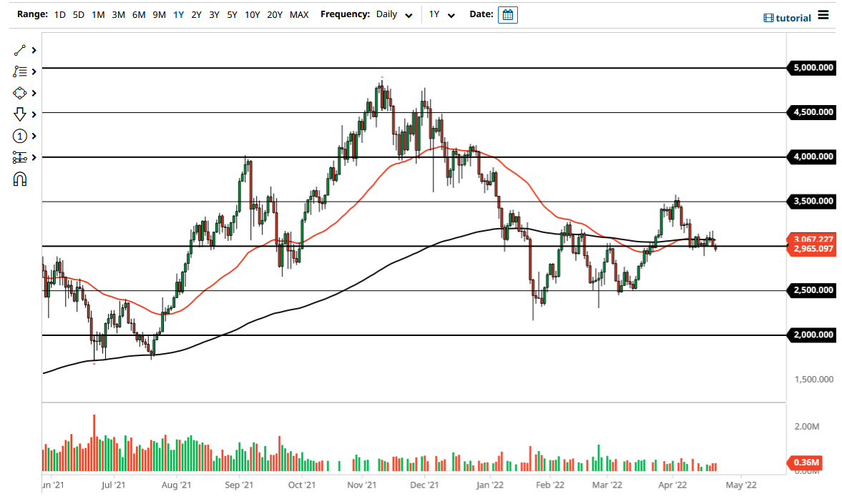
Task: Set range to MAX
Action: pyautogui.click(x=299, y=15)
